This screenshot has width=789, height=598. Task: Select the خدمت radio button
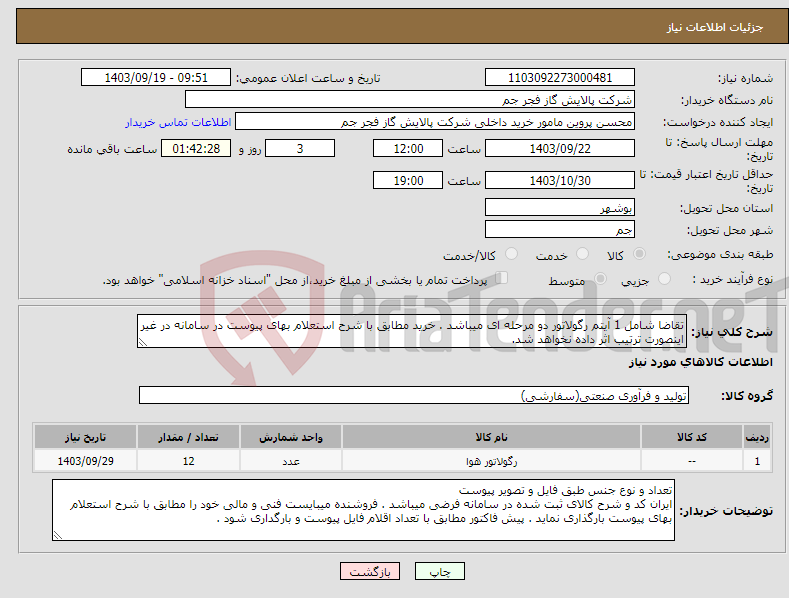click(582, 254)
